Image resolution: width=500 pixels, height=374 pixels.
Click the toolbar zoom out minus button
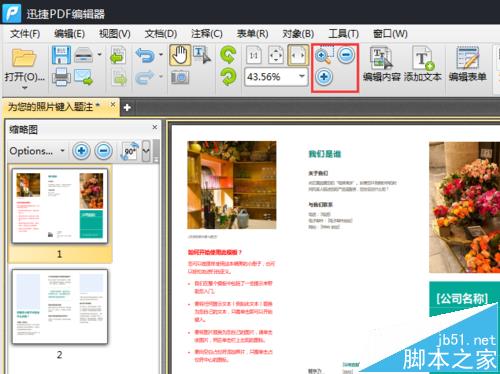click(346, 55)
